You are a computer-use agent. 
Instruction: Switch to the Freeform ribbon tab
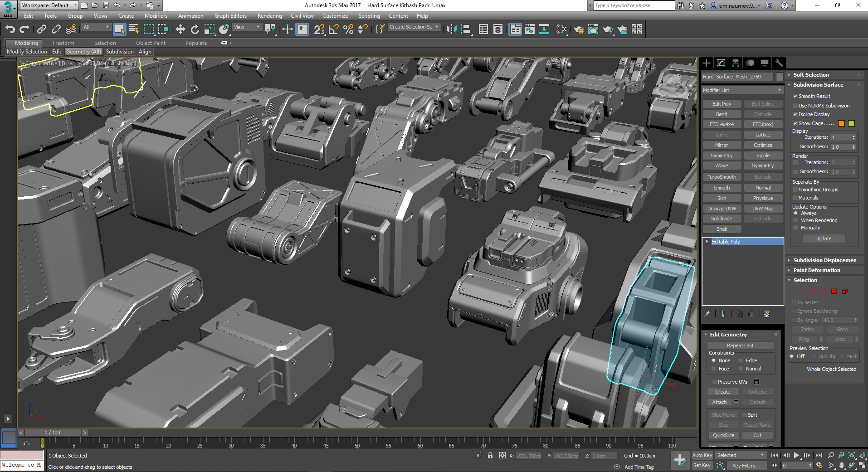click(x=63, y=43)
